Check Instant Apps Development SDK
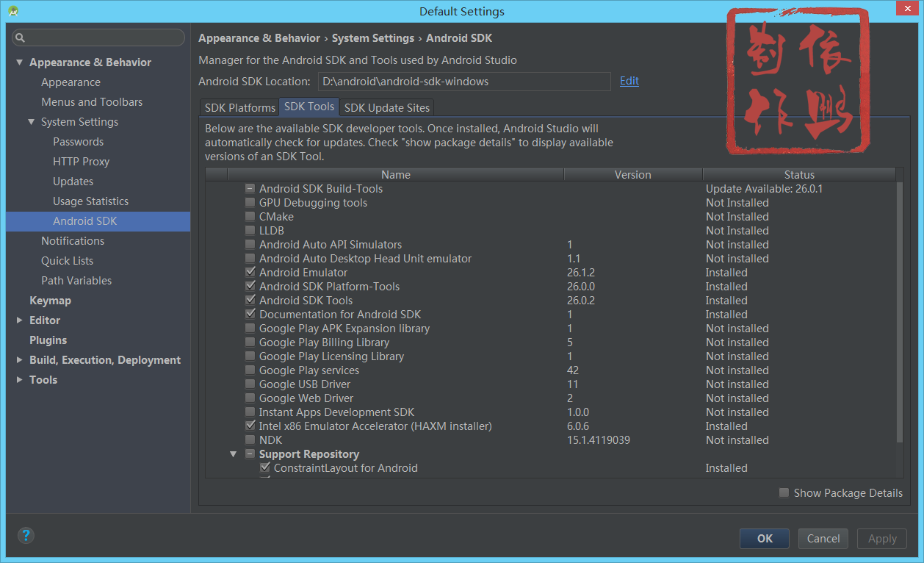Viewport: 924px width, 563px height. [250, 412]
